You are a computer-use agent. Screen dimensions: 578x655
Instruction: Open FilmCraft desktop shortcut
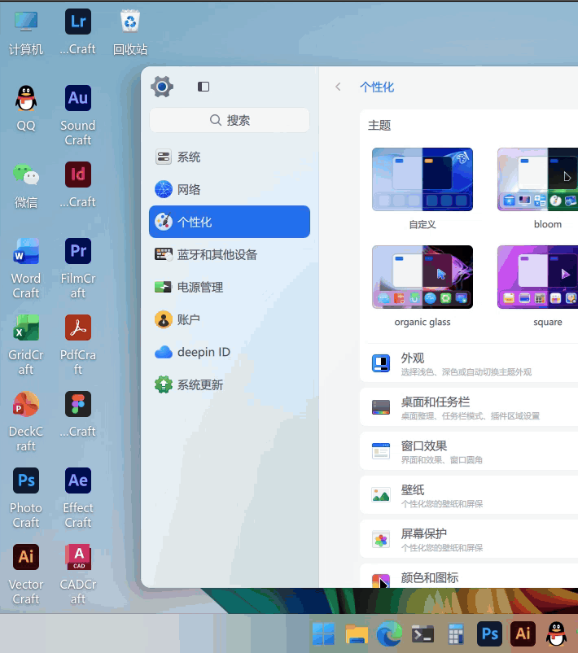click(x=78, y=268)
